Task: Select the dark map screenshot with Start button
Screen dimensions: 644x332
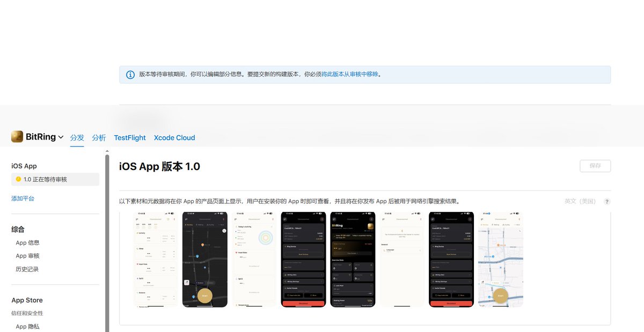Action: (205, 260)
